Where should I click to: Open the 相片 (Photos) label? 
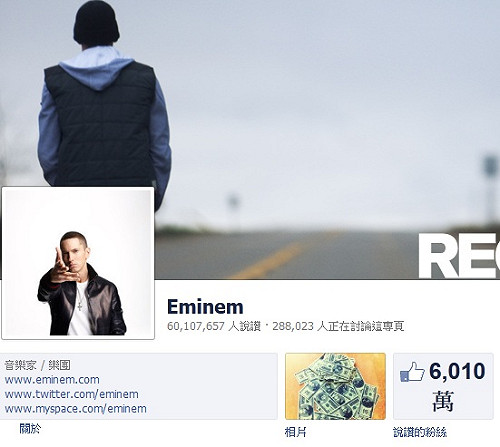[x=295, y=432]
